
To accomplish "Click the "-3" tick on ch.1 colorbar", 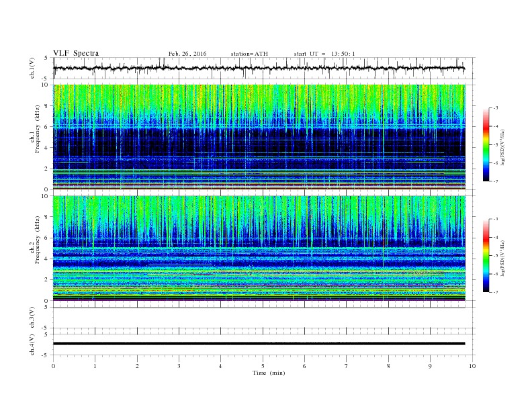I will (496, 108).
